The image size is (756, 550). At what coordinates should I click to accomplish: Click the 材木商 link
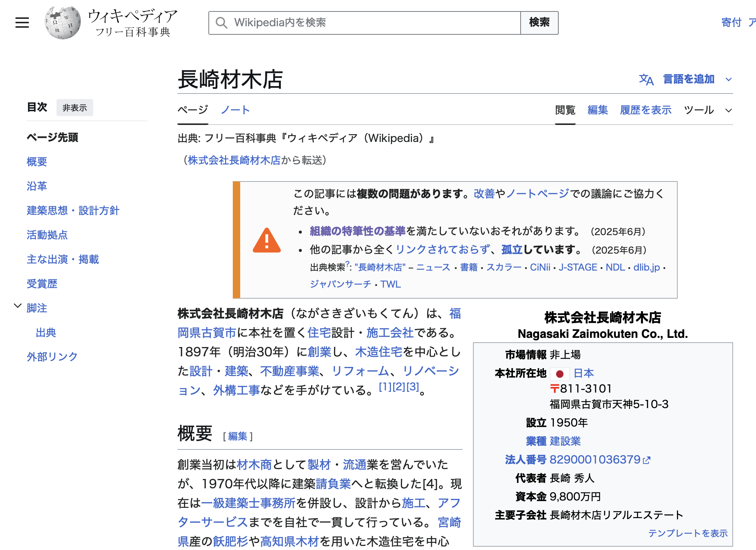(x=254, y=465)
